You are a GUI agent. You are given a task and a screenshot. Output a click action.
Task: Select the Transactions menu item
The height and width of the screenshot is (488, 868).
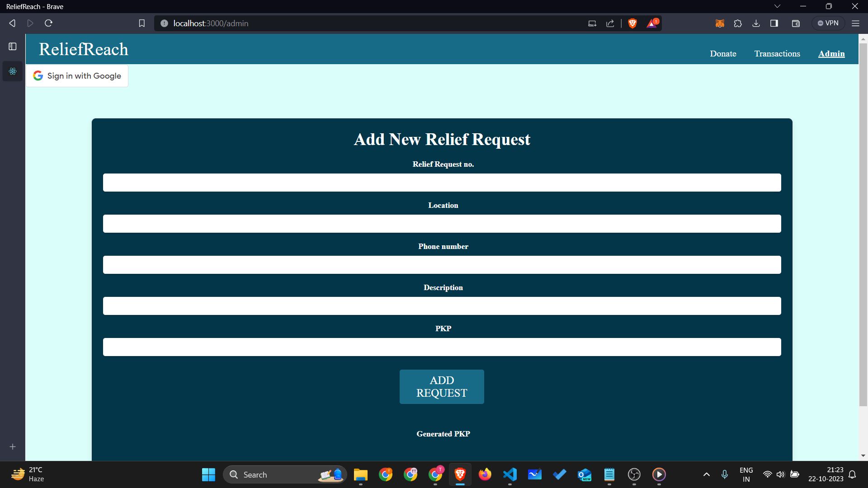tap(778, 54)
